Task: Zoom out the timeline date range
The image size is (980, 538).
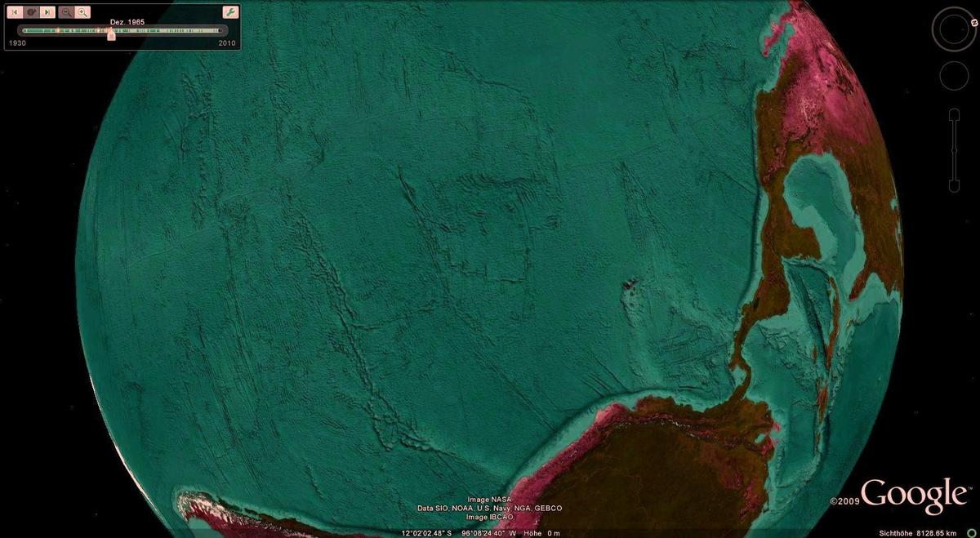Action: (66, 12)
